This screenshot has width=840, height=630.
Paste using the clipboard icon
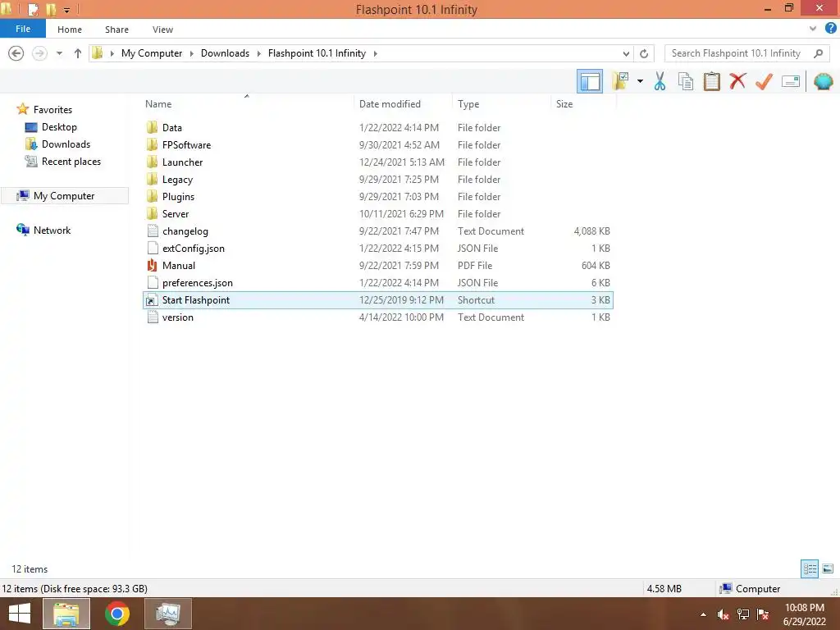tap(711, 81)
